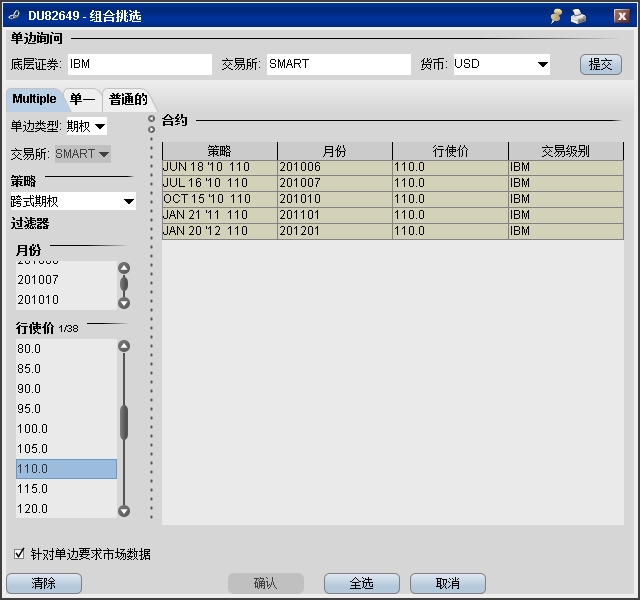Viewport: 640px width, 600px height.
Task: Click the 底层证券 IBM input field
Action: tap(140, 64)
